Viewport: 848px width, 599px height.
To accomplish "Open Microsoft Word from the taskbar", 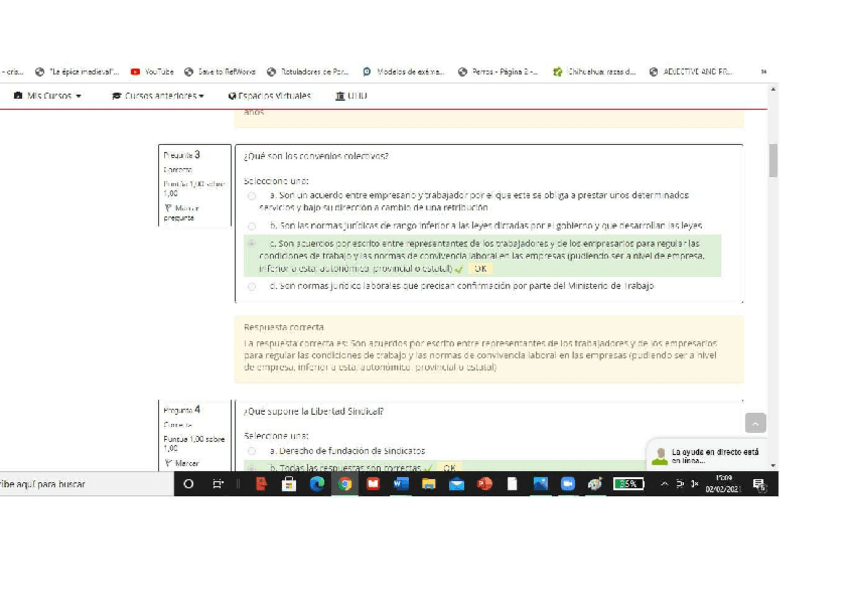I will 401,484.
